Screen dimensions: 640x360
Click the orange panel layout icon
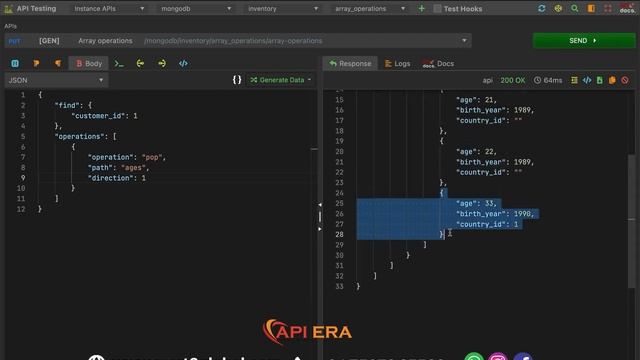[x=591, y=9]
